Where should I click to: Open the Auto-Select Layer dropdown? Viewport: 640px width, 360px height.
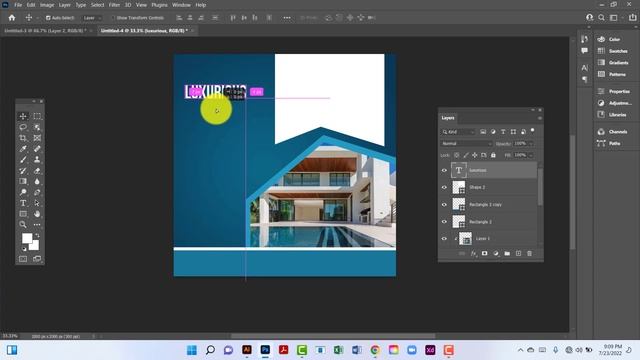pos(92,18)
